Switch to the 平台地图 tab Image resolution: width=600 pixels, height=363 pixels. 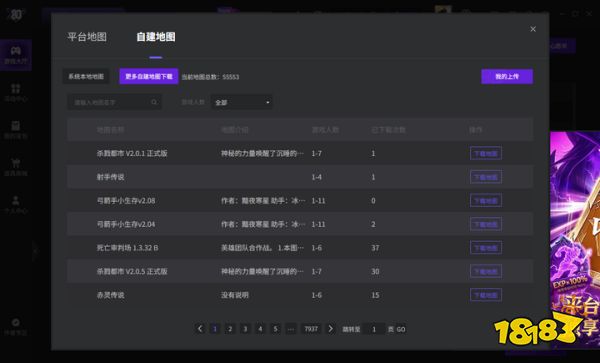coord(87,37)
